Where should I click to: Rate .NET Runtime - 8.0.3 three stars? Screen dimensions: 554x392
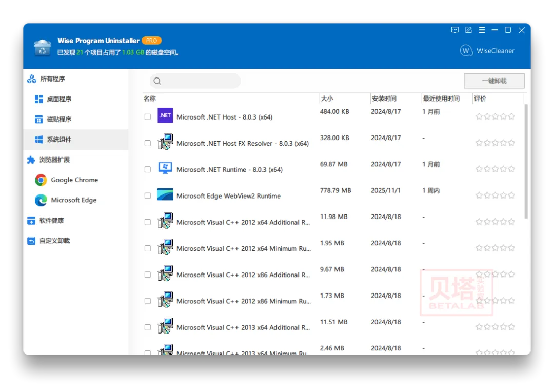(495, 169)
